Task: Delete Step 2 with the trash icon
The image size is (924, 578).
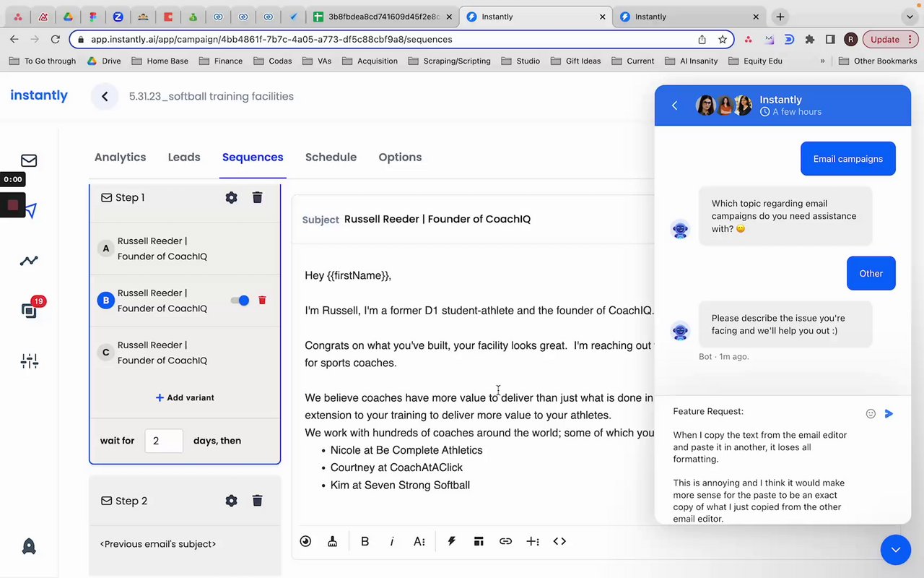Action: (x=257, y=501)
